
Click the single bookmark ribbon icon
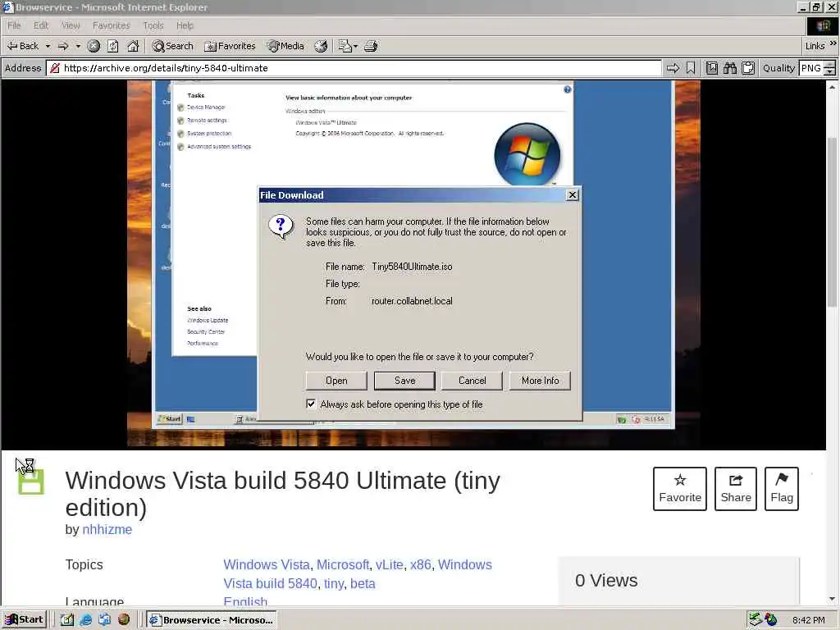click(x=691, y=68)
